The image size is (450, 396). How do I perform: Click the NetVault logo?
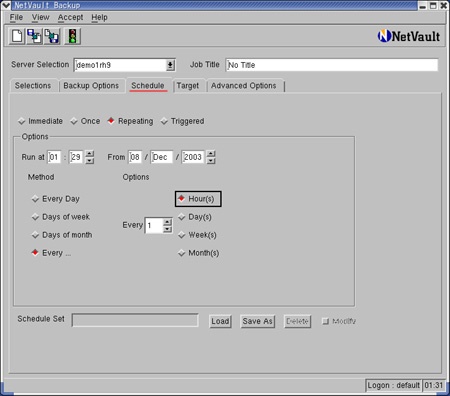coord(409,36)
